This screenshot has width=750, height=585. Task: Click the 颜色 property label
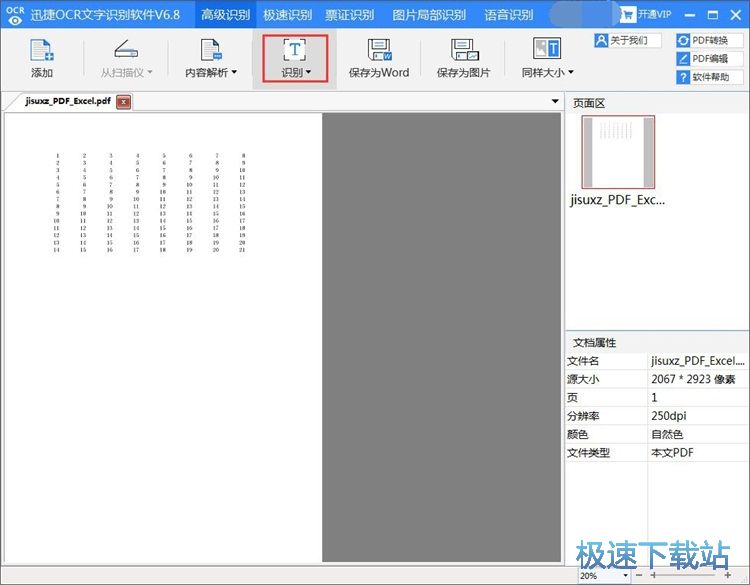point(578,434)
